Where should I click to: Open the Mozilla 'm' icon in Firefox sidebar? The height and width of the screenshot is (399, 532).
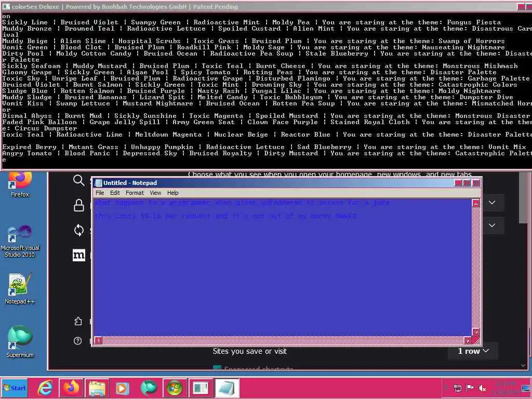pyautogui.click(x=79, y=255)
